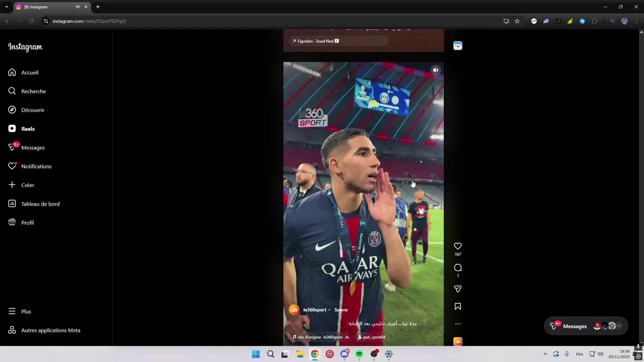The width and height of the screenshot is (644, 362).
Task: Bookmark this page with the star icon
Action: tap(517, 21)
